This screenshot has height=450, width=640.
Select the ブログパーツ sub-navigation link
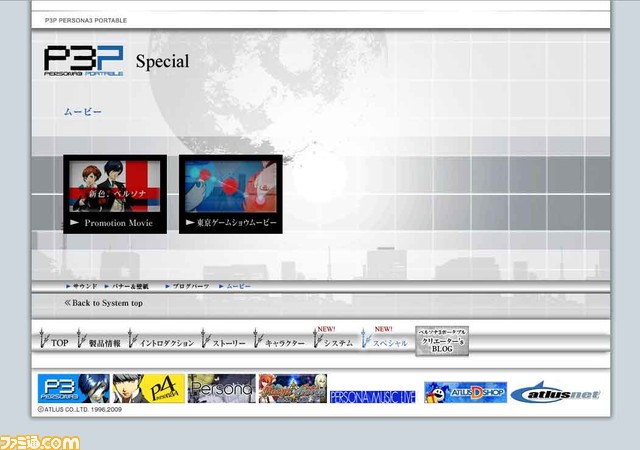pos(187,286)
